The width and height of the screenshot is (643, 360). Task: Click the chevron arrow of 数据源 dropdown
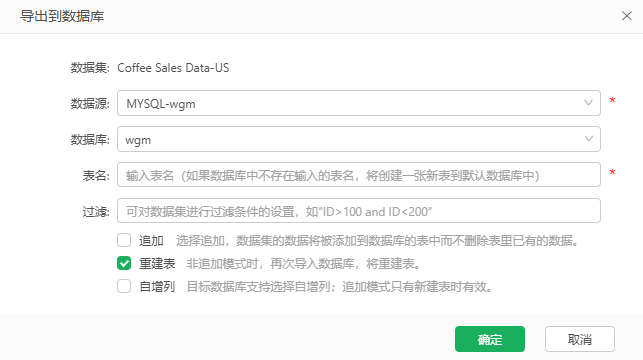click(588, 103)
